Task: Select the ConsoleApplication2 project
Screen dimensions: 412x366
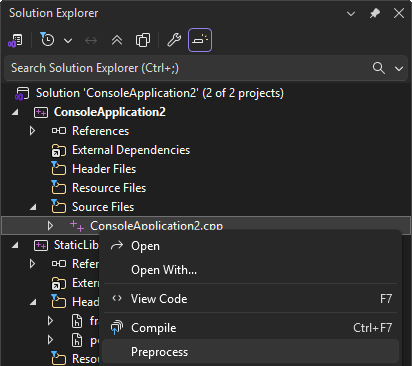Action: pyautogui.click(x=110, y=112)
